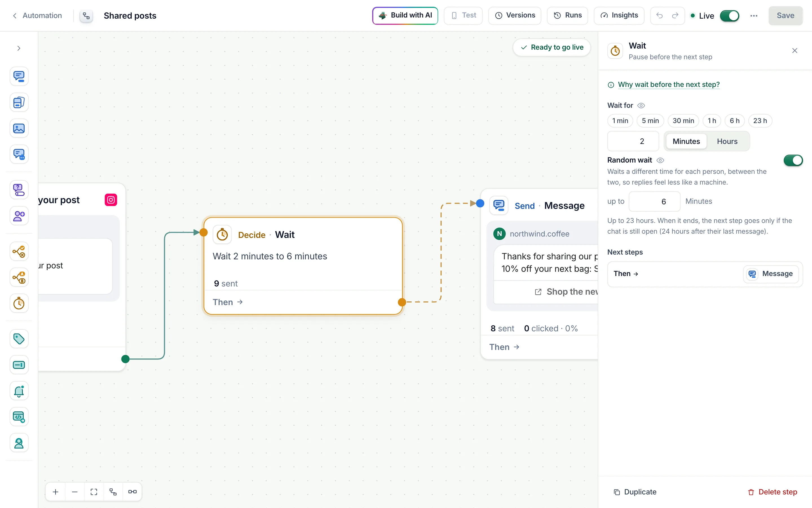Add a condition branch step icon
This screenshot has width=812, height=508.
[19, 251]
